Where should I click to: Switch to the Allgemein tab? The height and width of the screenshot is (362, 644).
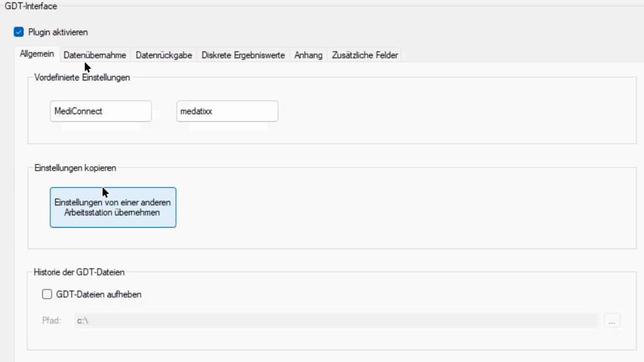(x=37, y=55)
